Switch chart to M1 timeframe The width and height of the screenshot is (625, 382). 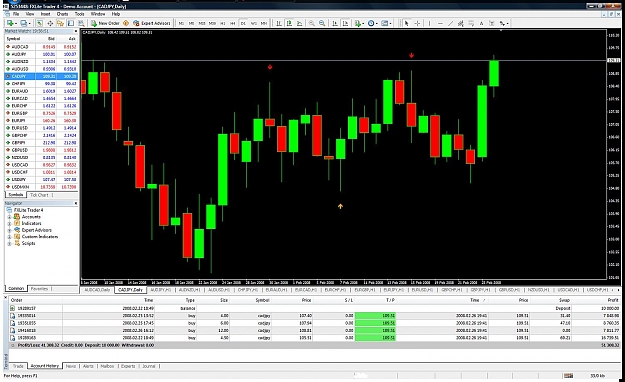pos(181,24)
